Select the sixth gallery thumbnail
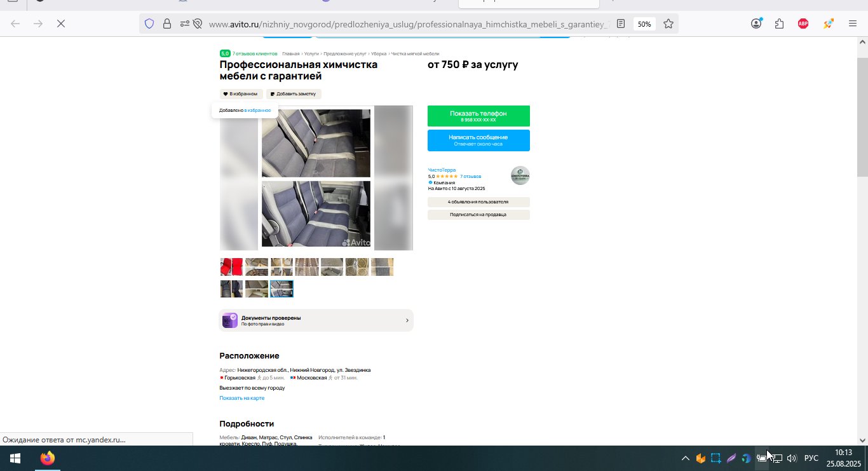 pos(357,267)
